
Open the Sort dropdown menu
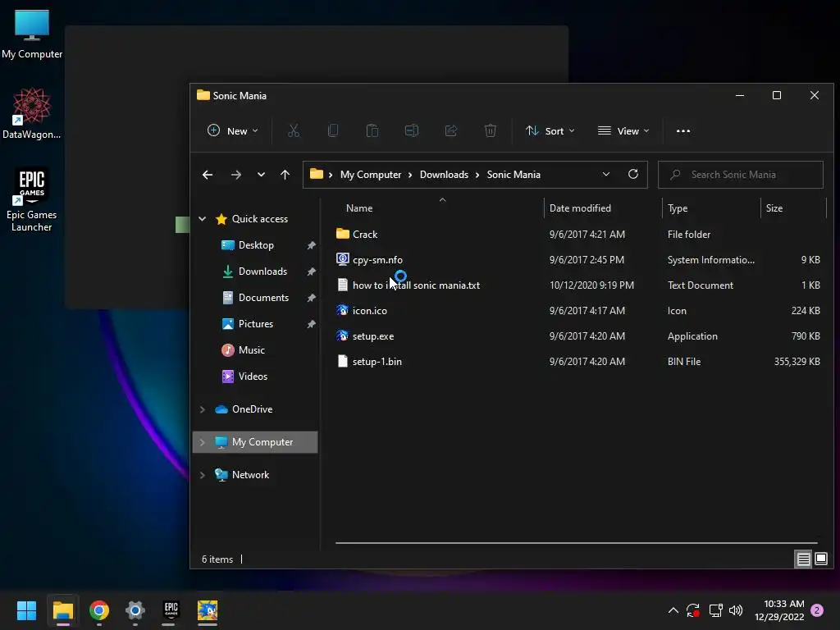click(x=550, y=130)
